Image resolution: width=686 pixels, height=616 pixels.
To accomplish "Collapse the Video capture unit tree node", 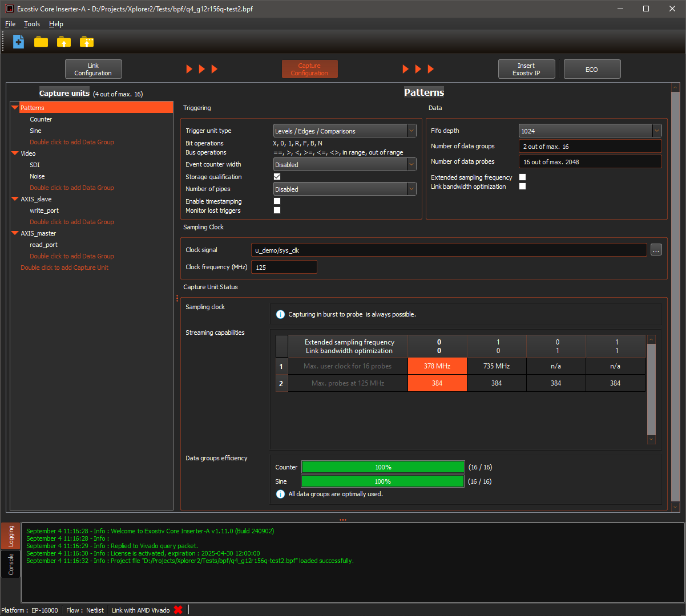I will (15, 153).
